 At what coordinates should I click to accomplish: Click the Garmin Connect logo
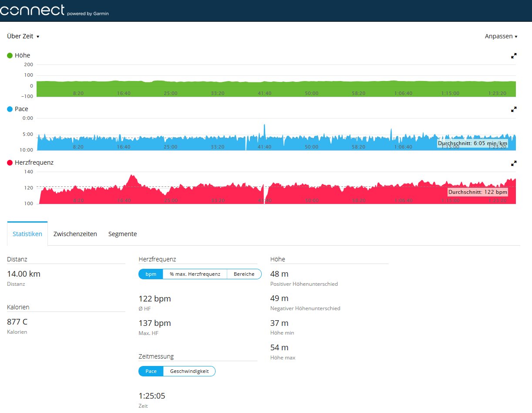[54, 10]
